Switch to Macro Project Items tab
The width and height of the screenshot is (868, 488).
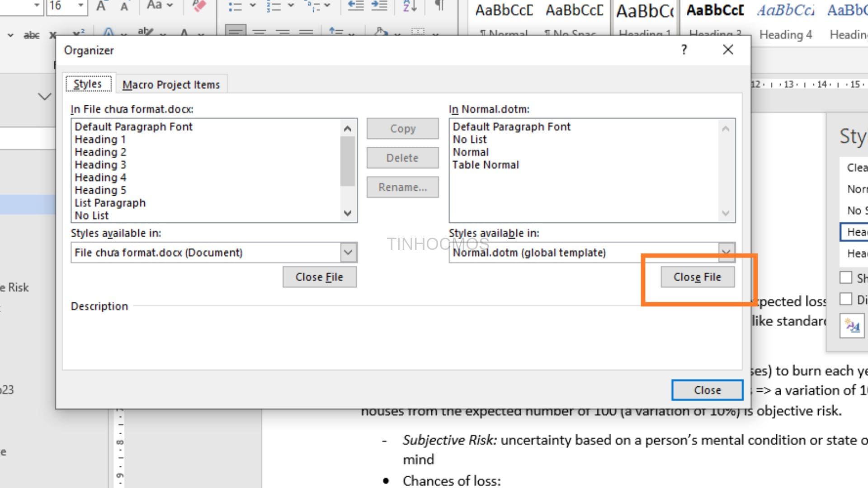(171, 84)
